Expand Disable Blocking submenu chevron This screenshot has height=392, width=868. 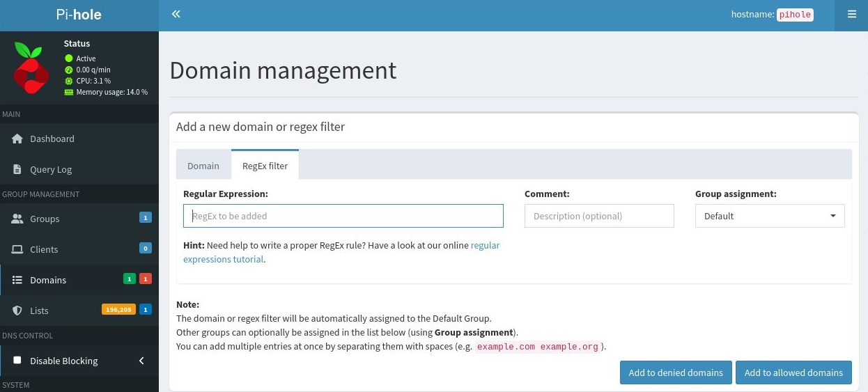141,361
